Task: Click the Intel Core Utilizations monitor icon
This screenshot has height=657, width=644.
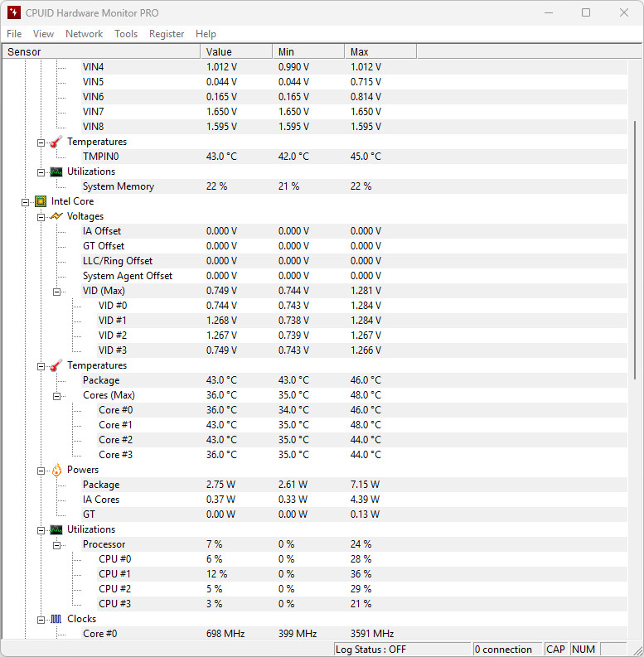Action: (x=56, y=529)
